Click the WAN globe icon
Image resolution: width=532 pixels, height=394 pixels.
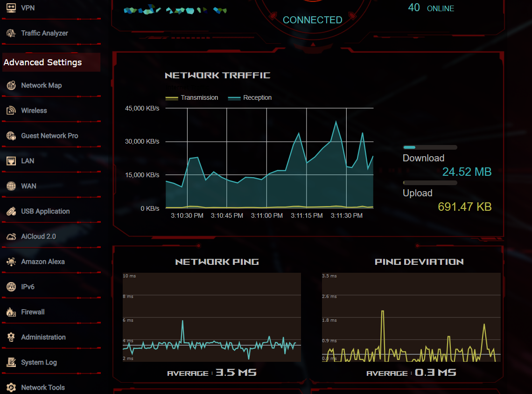tap(11, 186)
